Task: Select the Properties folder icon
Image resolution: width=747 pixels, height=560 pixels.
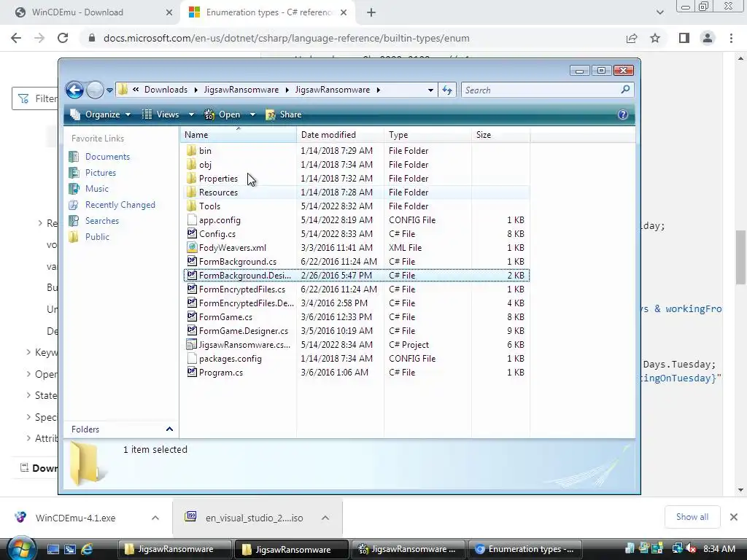Action: pyautogui.click(x=192, y=178)
